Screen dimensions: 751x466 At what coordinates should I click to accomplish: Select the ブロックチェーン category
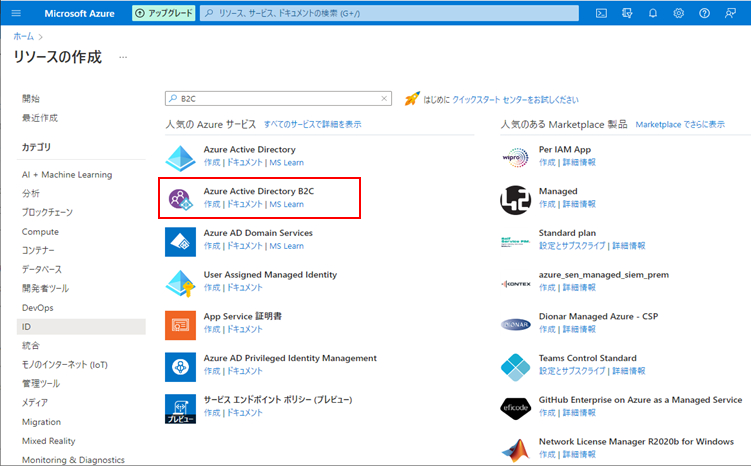(47, 212)
